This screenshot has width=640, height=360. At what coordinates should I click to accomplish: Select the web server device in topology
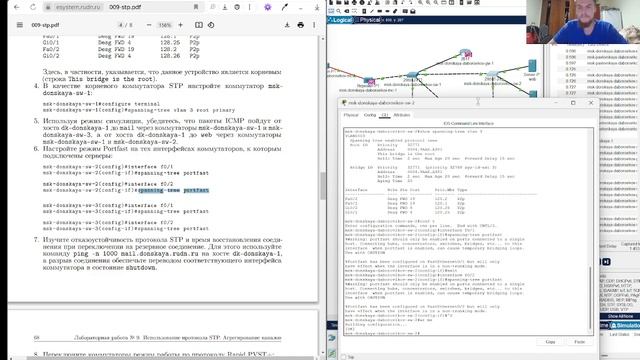(x=532, y=66)
